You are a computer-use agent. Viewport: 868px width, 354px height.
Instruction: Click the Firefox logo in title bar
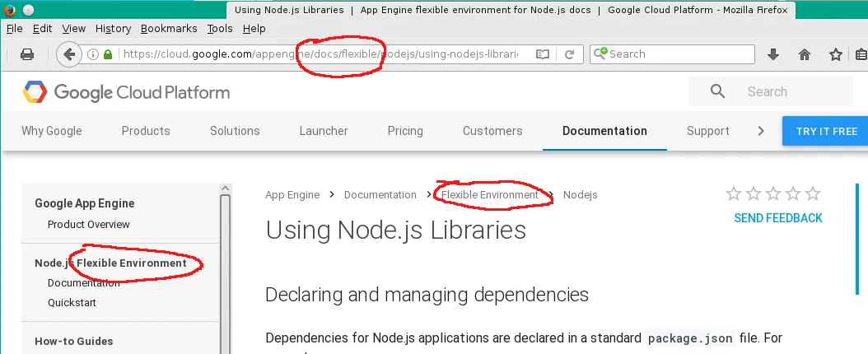coord(9,9)
